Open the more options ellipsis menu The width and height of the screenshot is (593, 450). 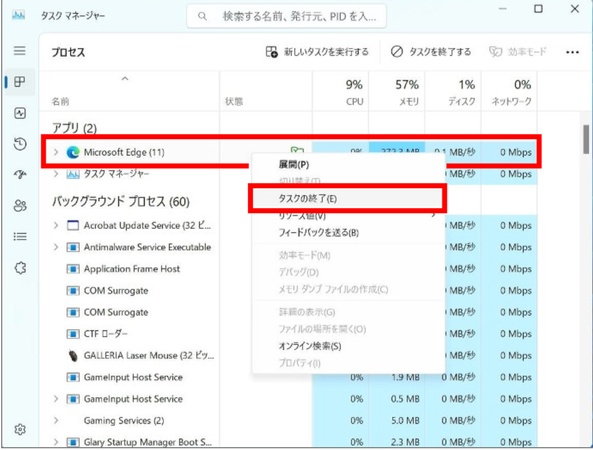[572, 52]
